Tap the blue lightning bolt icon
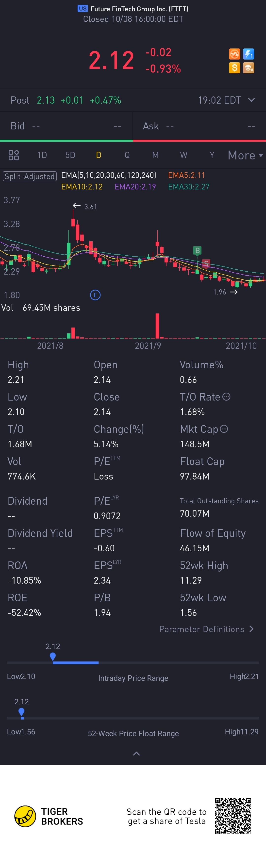The image size is (266, 868). (249, 54)
